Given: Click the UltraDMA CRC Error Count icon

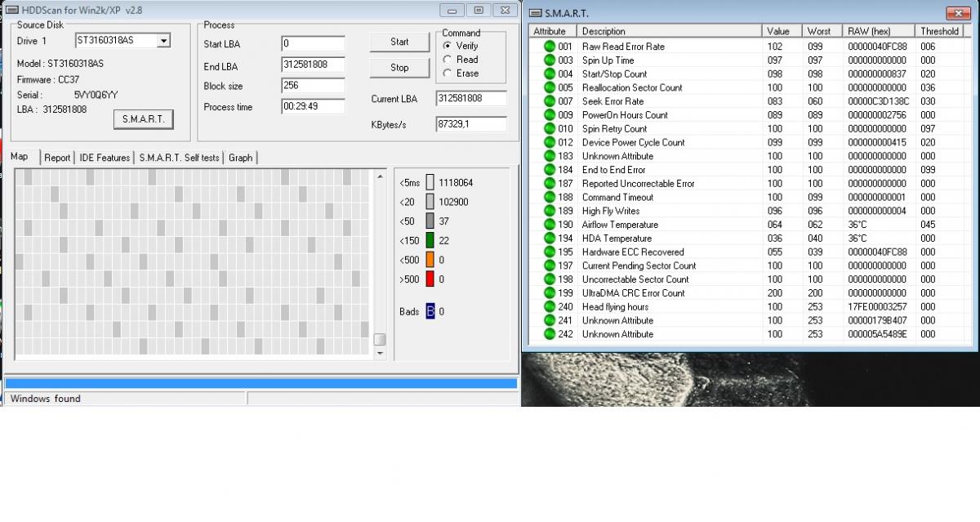Looking at the screenshot, I should (x=548, y=293).
